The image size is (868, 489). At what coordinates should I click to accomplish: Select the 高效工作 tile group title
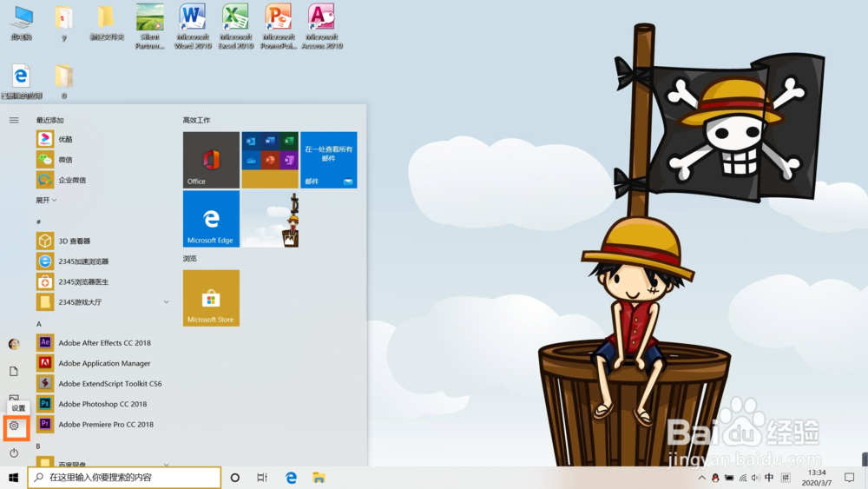[x=196, y=120]
